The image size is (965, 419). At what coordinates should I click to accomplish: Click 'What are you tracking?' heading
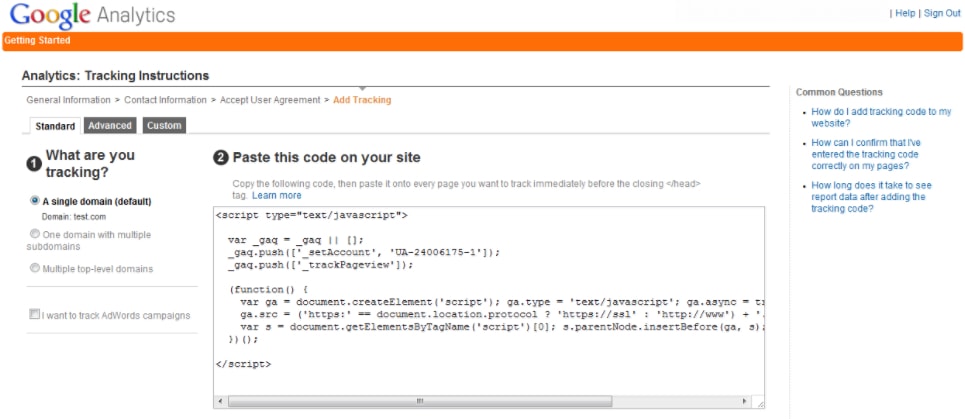[90, 164]
